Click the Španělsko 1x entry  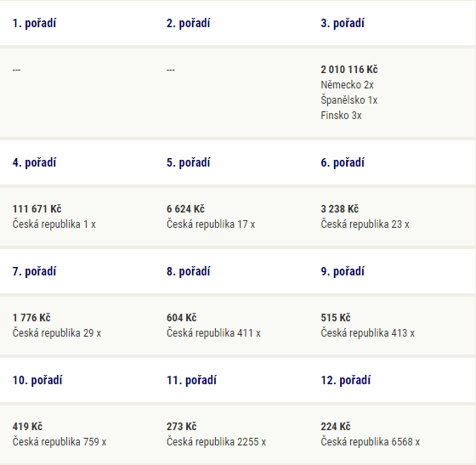point(348,100)
